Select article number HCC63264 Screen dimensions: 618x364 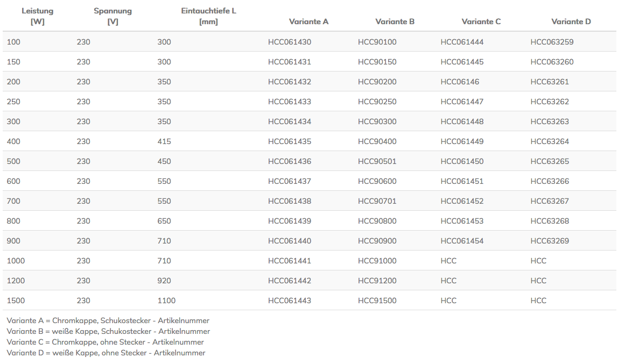tap(550, 141)
